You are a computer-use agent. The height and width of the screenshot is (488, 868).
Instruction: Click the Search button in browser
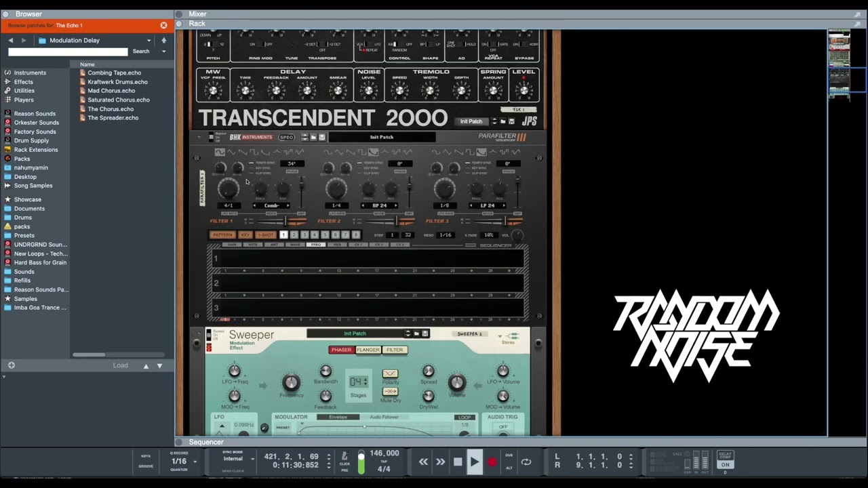coord(141,52)
